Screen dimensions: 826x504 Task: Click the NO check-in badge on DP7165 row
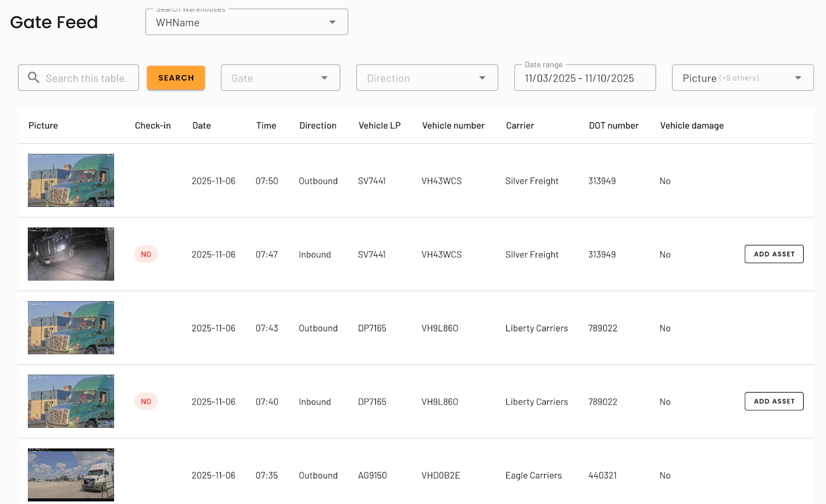[x=146, y=401]
